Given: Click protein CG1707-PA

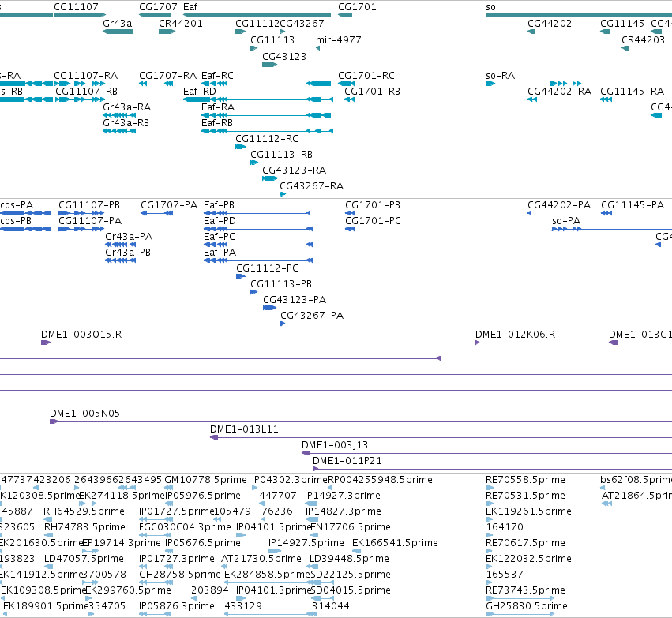Looking at the screenshot, I should pyautogui.click(x=169, y=205).
